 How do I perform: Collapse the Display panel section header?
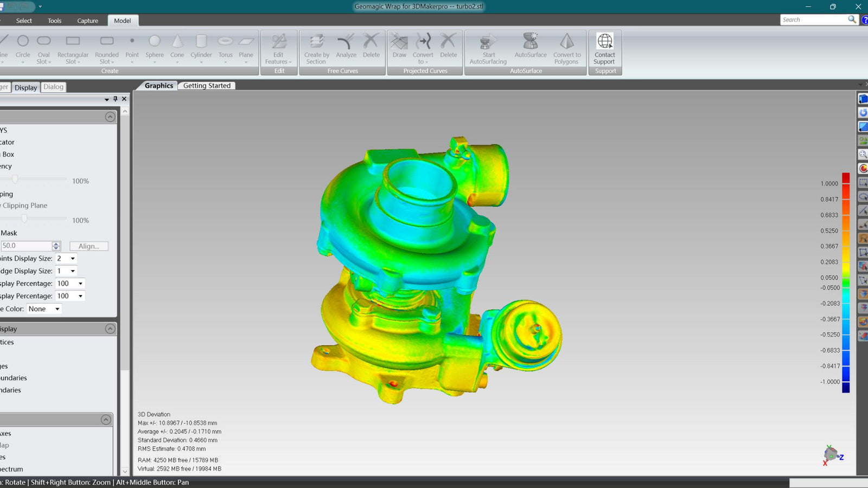pos(111,329)
